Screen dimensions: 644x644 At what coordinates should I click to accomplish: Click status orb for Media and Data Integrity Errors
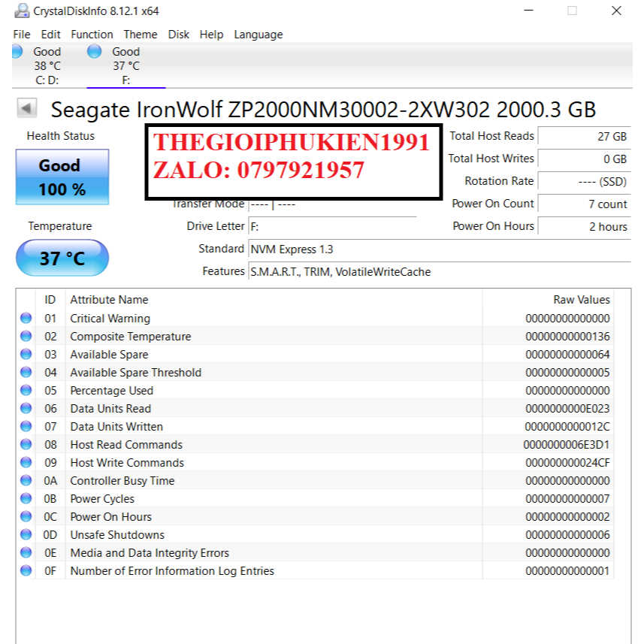26,553
